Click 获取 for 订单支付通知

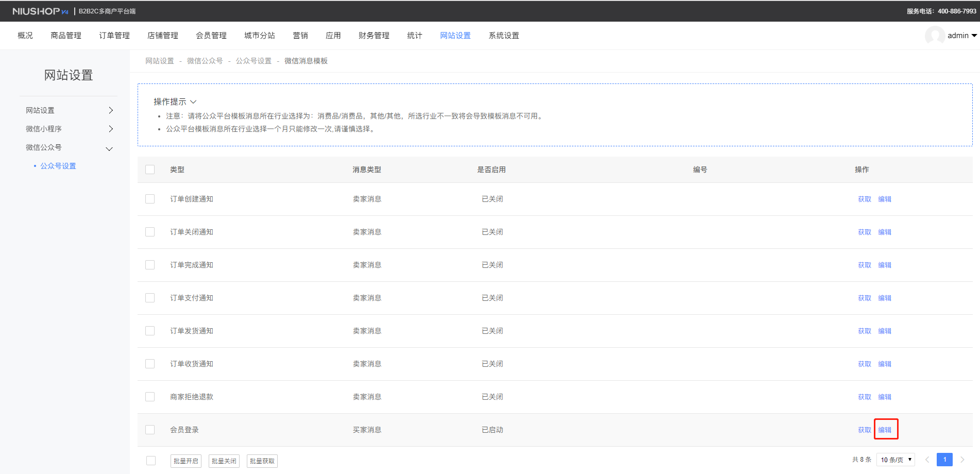click(x=865, y=298)
